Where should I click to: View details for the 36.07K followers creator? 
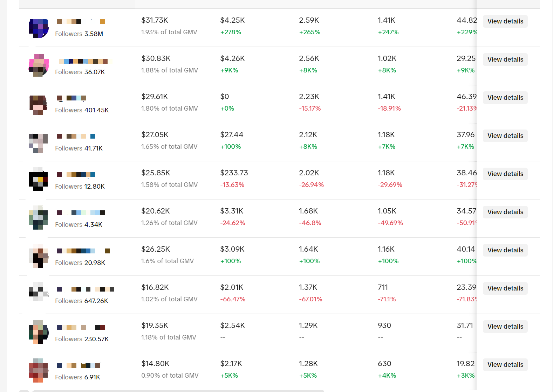(505, 59)
